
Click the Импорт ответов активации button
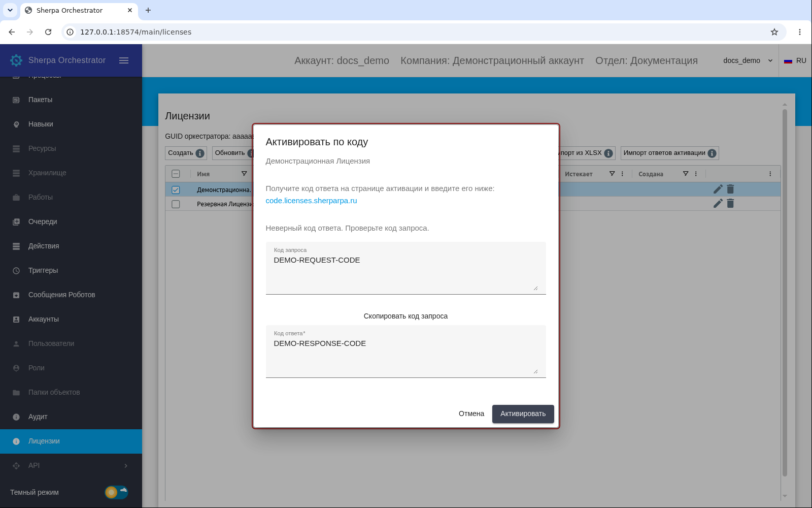tap(669, 153)
